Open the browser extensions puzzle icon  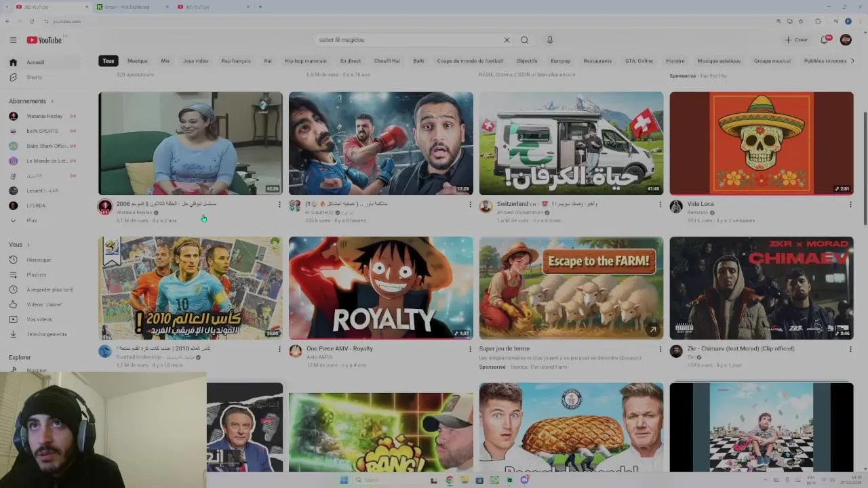818,21
